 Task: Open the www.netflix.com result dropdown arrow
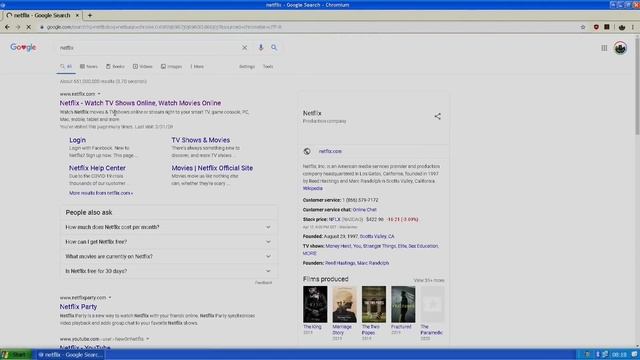(99, 94)
